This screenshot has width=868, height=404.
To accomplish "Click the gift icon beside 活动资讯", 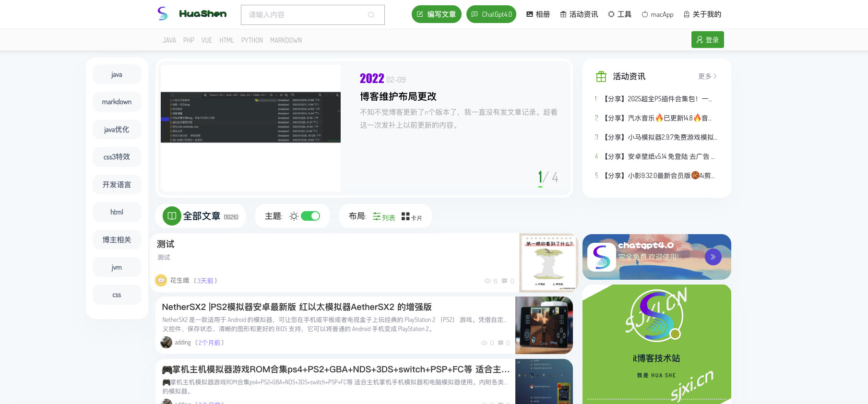I will click(x=601, y=76).
